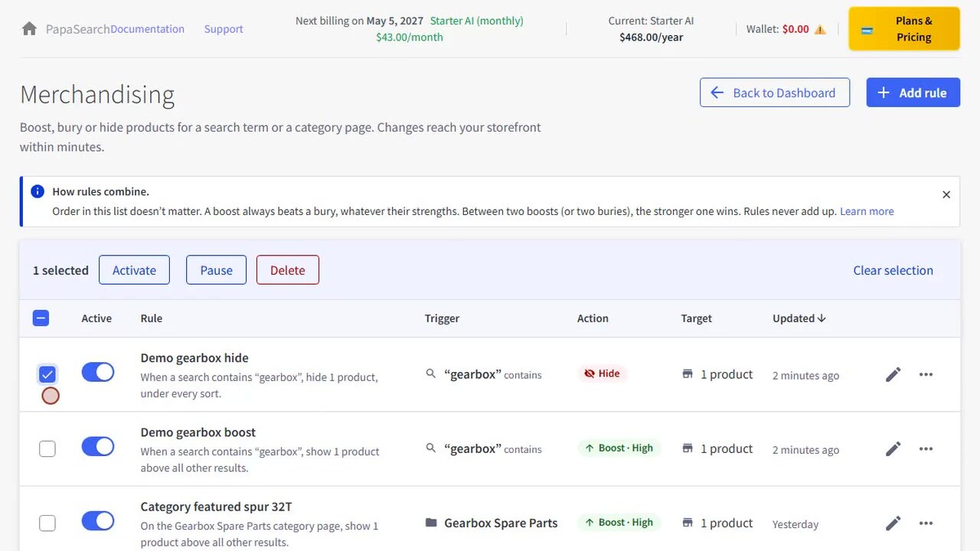Viewport: 980px width, 551px height.
Task: Pause the selected rule
Action: tap(216, 270)
